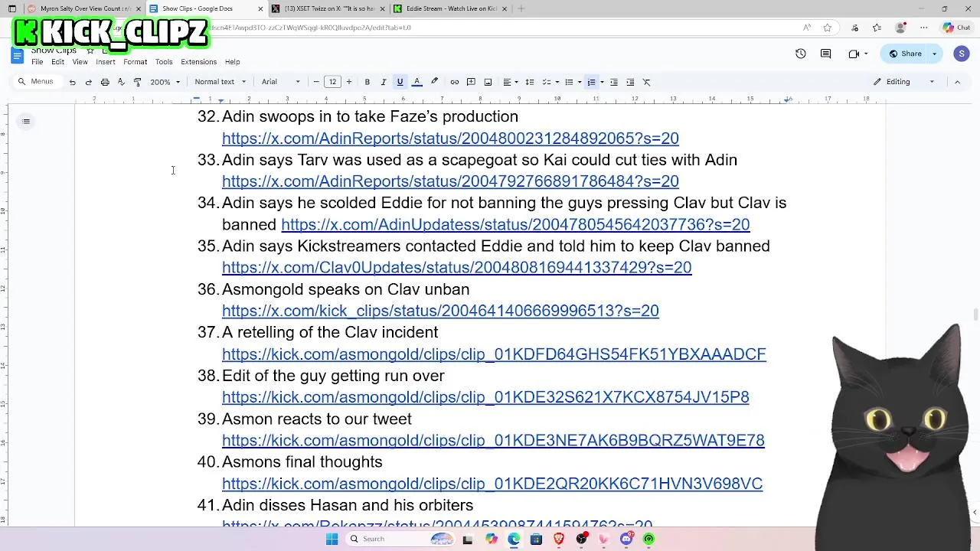The image size is (980, 551).
Task: Open share options arrow beside Share
Action: (x=934, y=54)
